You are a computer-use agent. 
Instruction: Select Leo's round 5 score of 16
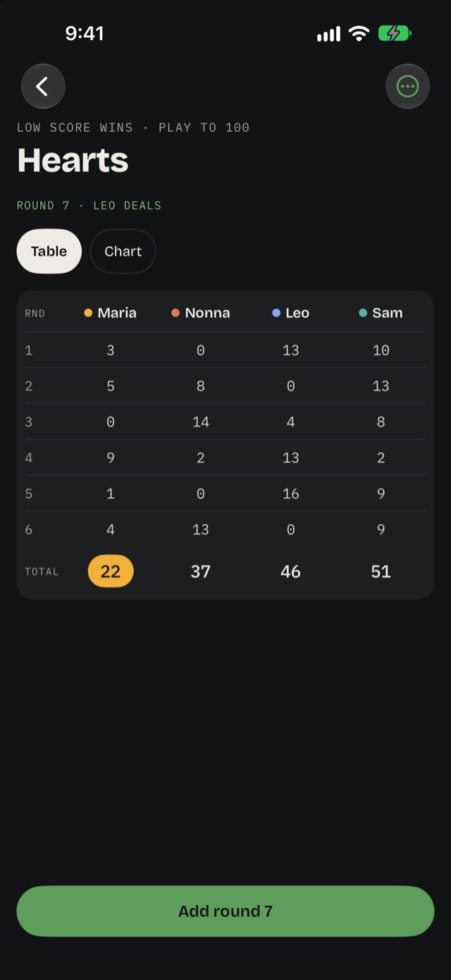[291, 494]
